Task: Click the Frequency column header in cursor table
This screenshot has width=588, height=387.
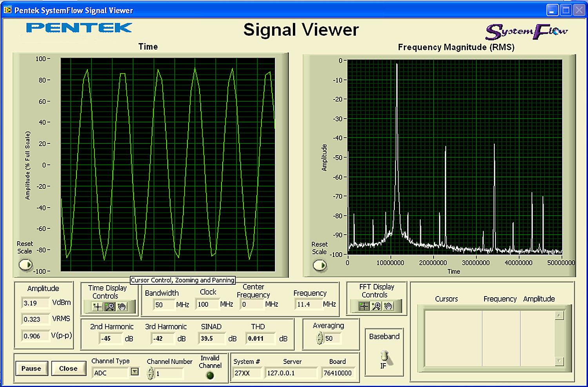Action: [x=500, y=299]
